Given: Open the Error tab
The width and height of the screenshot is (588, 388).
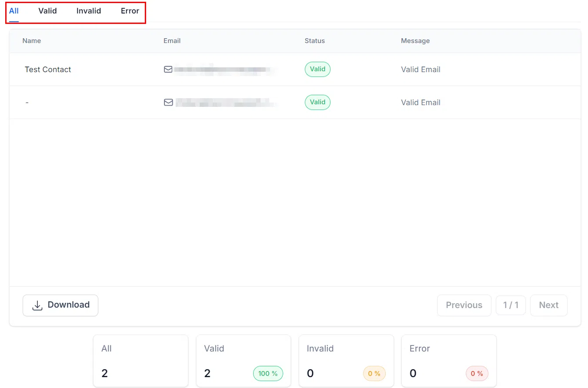Looking at the screenshot, I should pos(130,11).
